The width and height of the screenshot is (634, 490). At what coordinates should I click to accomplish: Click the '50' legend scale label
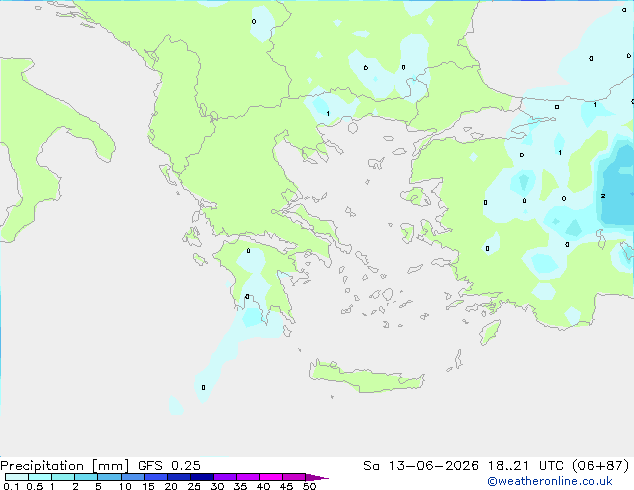click(x=310, y=486)
